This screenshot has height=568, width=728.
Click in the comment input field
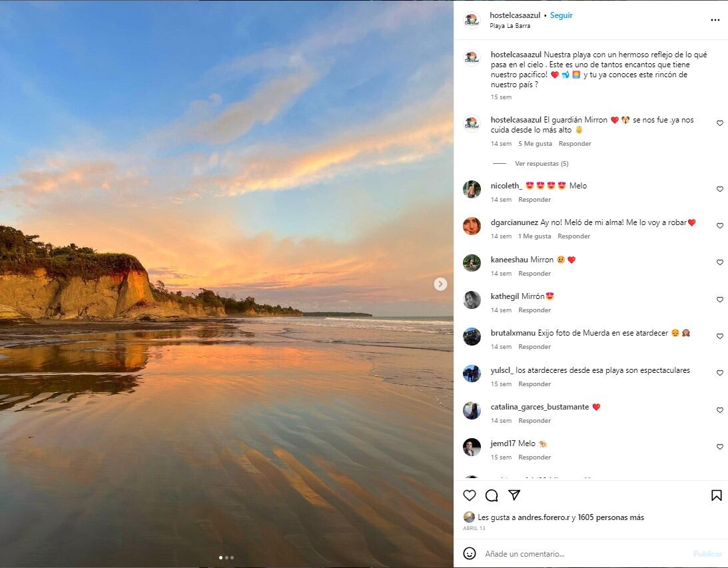[579, 553]
